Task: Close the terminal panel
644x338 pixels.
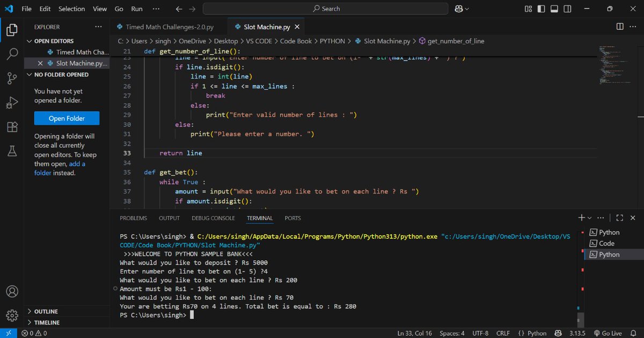Action: (x=633, y=218)
